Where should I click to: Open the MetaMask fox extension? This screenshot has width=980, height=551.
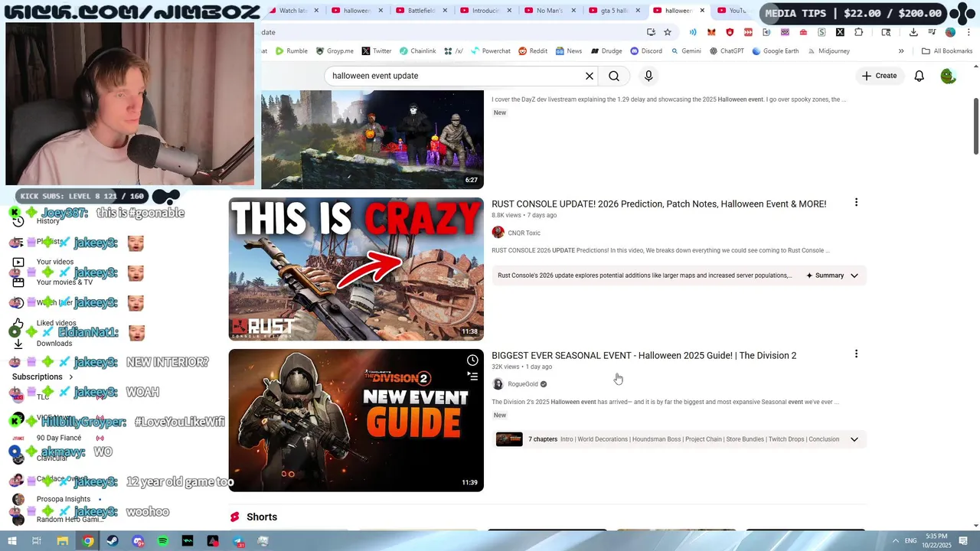point(711,32)
